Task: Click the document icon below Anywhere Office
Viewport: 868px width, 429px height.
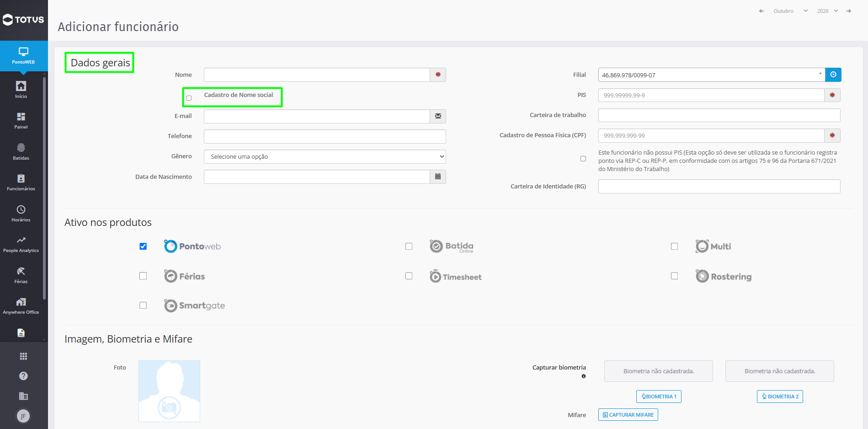Action: coord(21,333)
